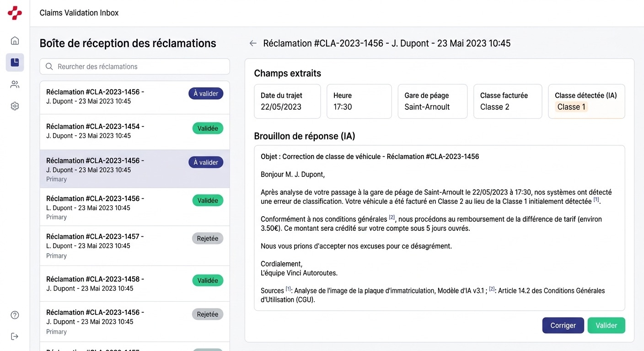Image resolution: width=644 pixels, height=351 pixels.
Task: Click Validée badge on claim #CLA-2023-1458
Action: pyautogui.click(x=208, y=280)
